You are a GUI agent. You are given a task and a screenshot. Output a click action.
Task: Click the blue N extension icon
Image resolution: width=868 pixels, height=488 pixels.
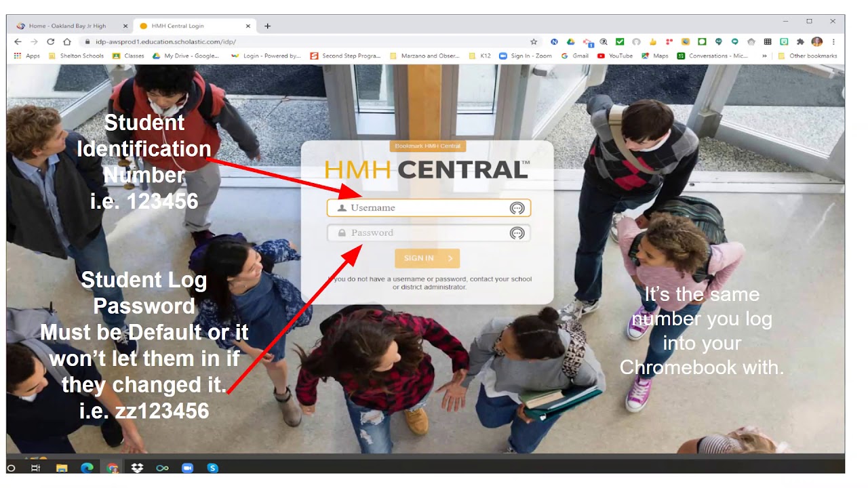(554, 41)
